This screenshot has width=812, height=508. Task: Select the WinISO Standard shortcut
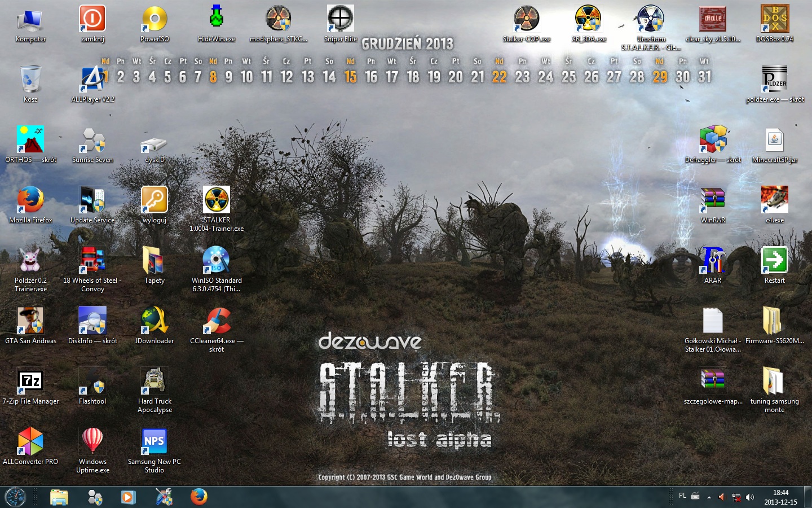(x=217, y=270)
